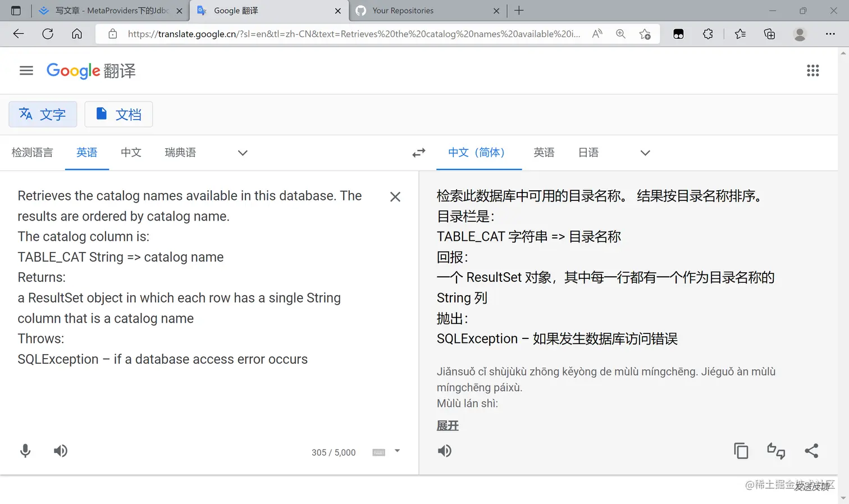Expand more target languages

point(645,153)
